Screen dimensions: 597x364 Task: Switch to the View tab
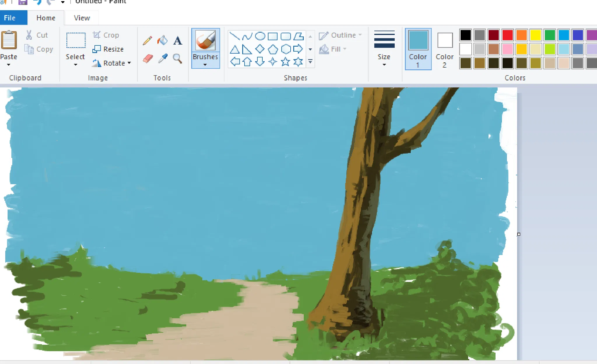pyautogui.click(x=82, y=18)
